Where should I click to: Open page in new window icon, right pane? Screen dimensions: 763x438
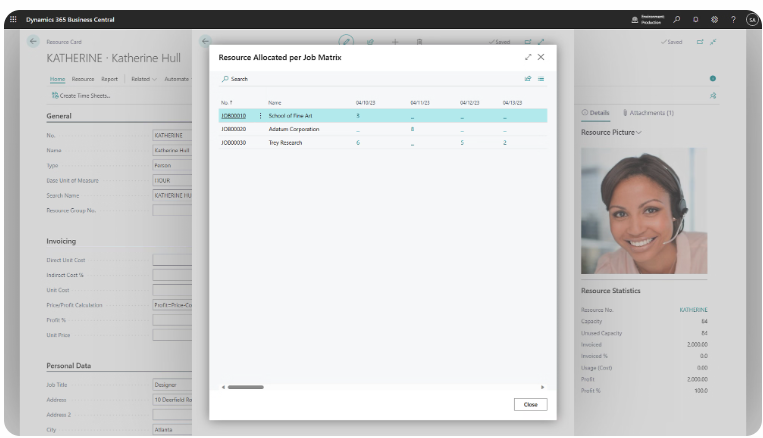click(700, 42)
